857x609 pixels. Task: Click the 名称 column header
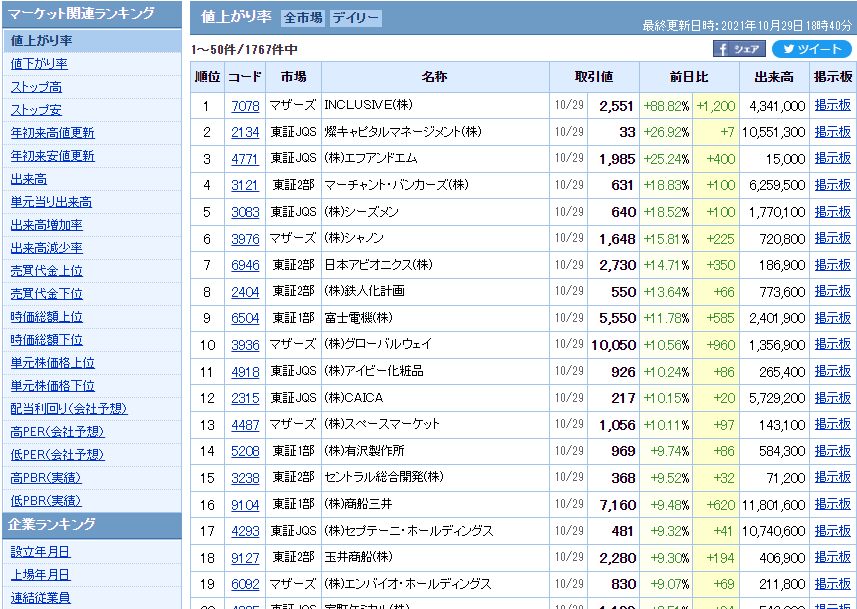tap(435, 77)
